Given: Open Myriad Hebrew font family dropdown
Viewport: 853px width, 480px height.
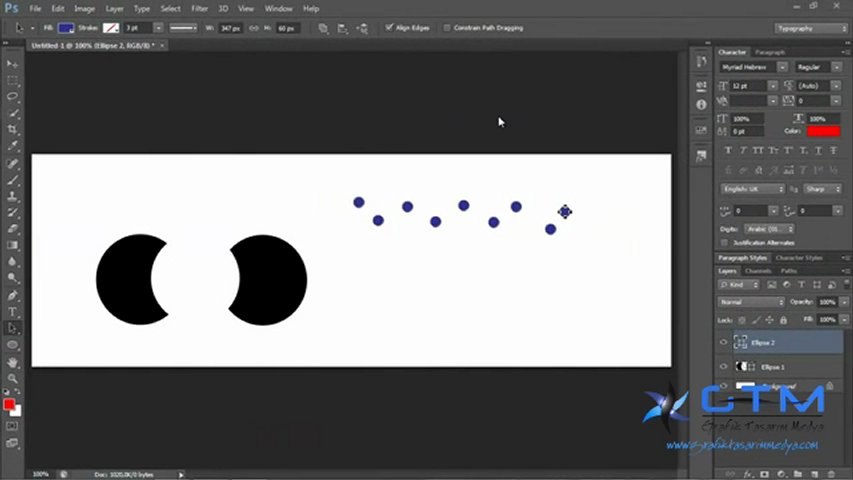Looking at the screenshot, I should pyautogui.click(x=782, y=67).
